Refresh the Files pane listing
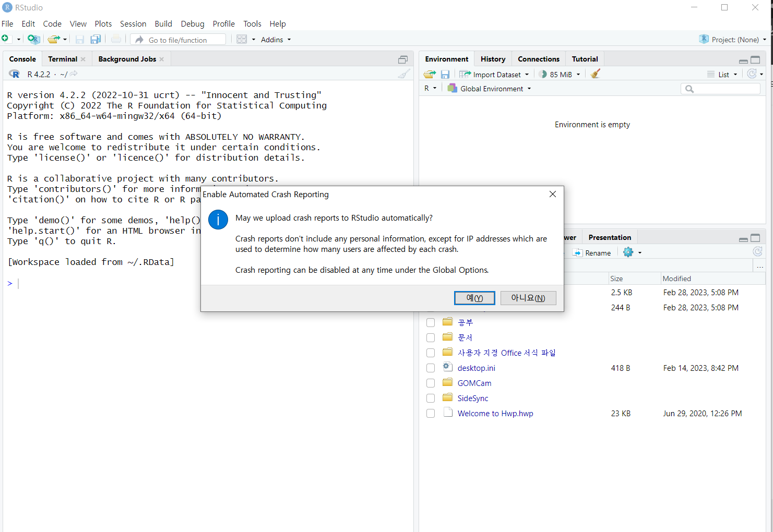Image resolution: width=773 pixels, height=532 pixels. pos(758,252)
